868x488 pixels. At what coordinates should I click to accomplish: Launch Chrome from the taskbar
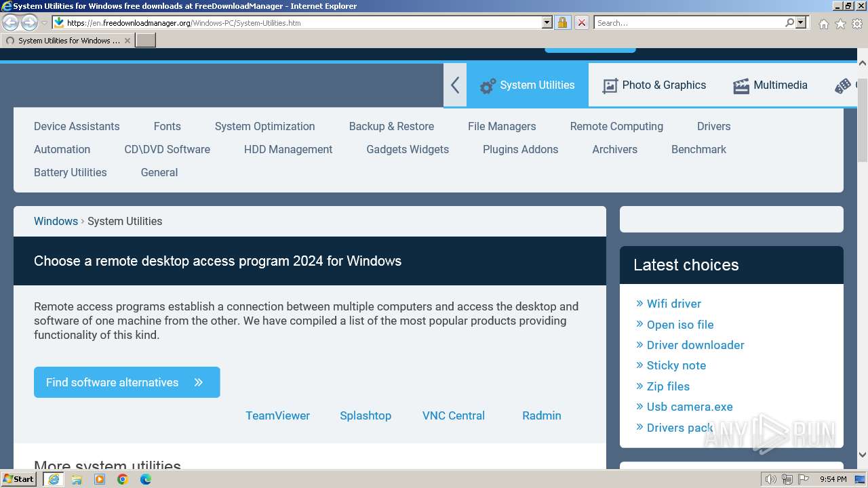coord(123,479)
